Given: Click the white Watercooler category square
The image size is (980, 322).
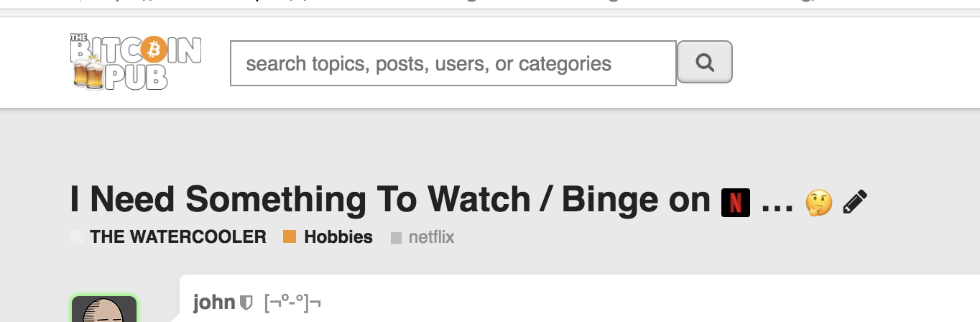Looking at the screenshot, I should point(77,237).
